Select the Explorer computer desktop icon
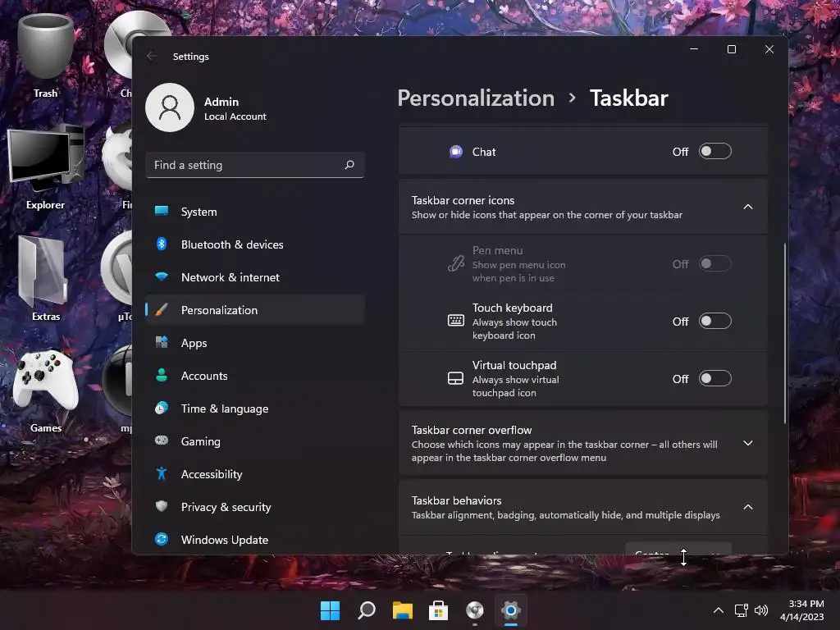Image resolution: width=840 pixels, height=630 pixels. pos(46,168)
